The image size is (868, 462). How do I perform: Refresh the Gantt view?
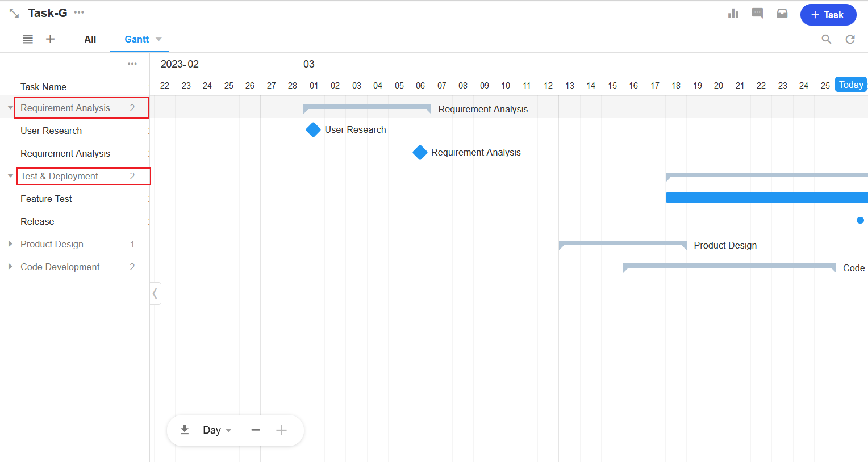tap(850, 39)
